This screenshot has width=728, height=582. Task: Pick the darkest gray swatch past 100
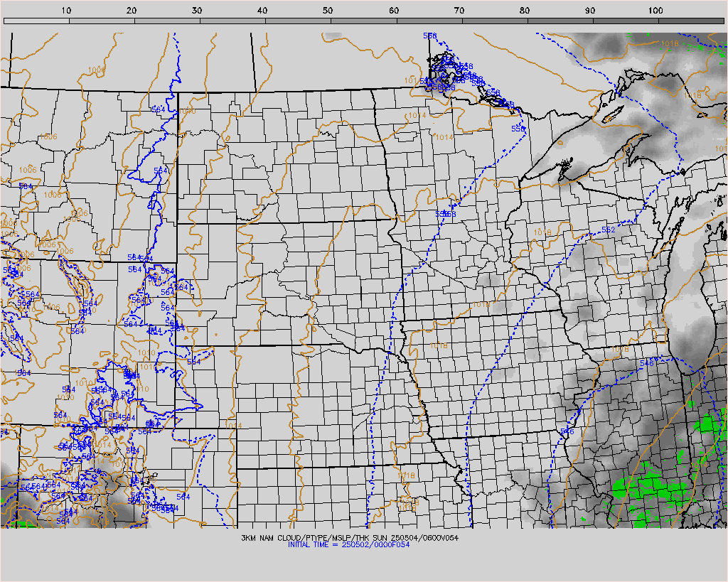[x=691, y=21]
